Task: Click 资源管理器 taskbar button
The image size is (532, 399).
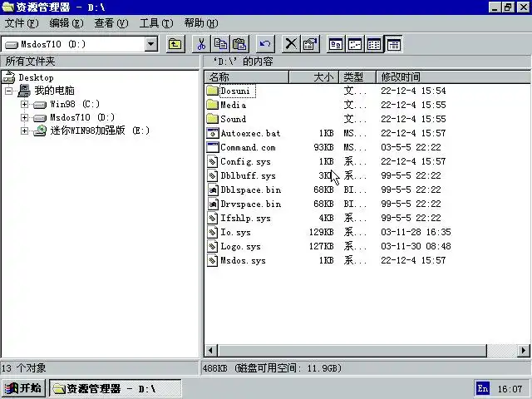Action: point(116,388)
